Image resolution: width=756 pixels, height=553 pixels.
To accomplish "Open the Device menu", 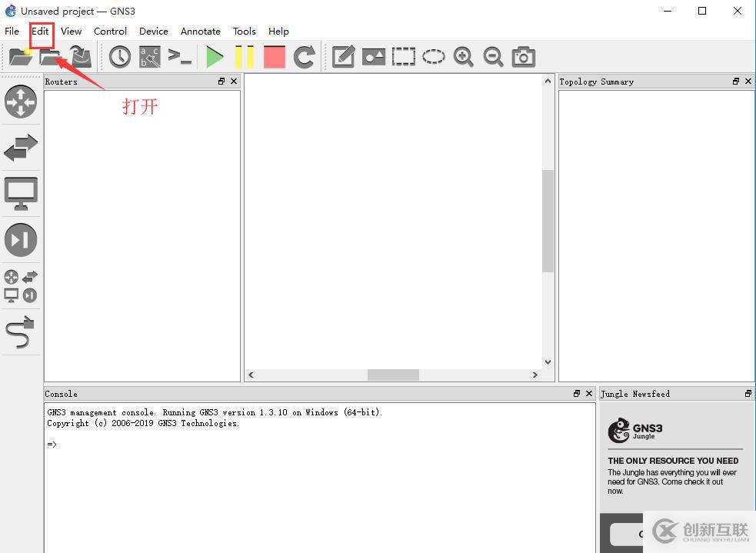I will (154, 32).
